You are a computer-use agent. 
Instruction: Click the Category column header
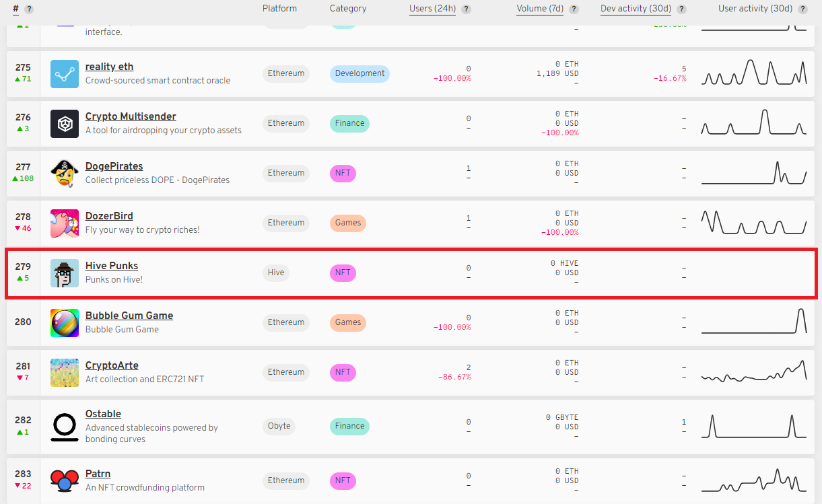tap(348, 8)
